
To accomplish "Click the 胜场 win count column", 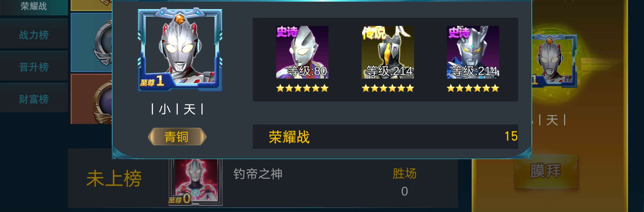I will coord(405,182).
